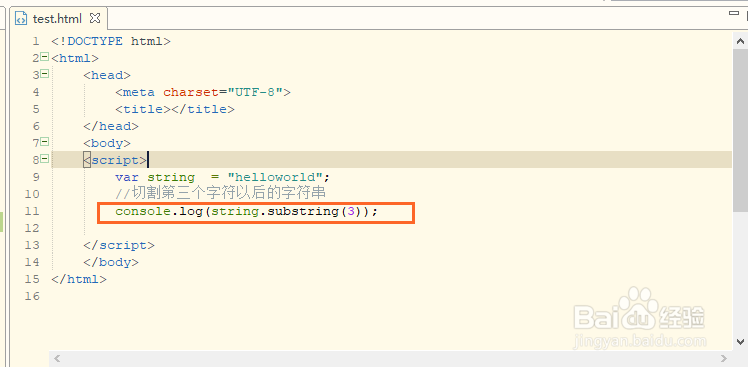Click the var string = "helloworld" line
The image size is (748, 367).
coord(223,178)
